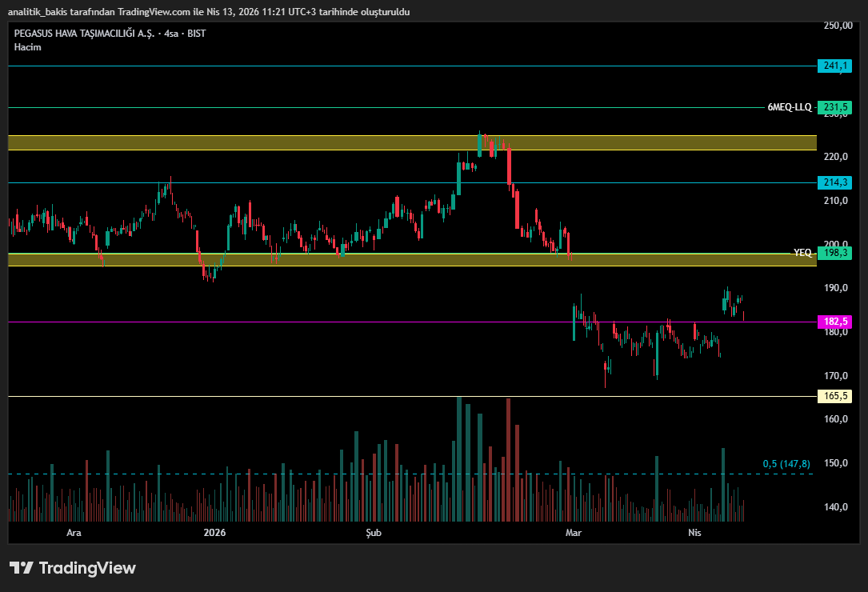The height and width of the screenshot is (592, 868).
Task: Click the 190,0 price axis value
Action: coord(836,288)
